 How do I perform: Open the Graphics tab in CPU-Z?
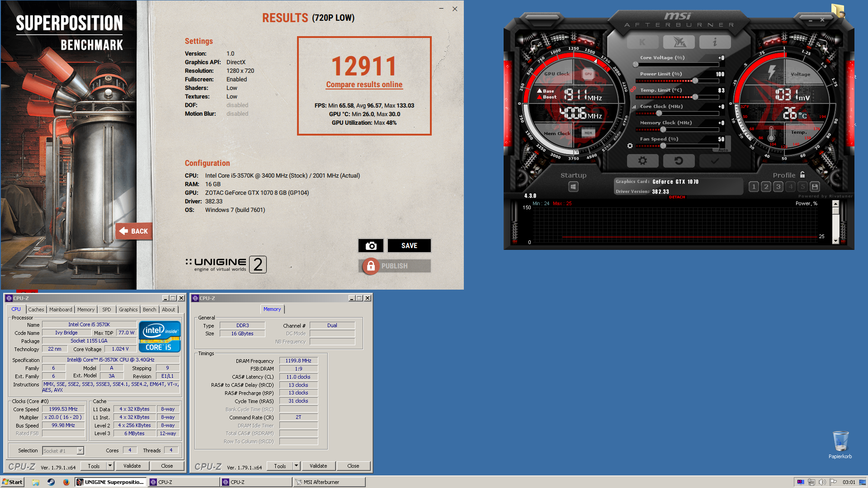pos(128,310)
